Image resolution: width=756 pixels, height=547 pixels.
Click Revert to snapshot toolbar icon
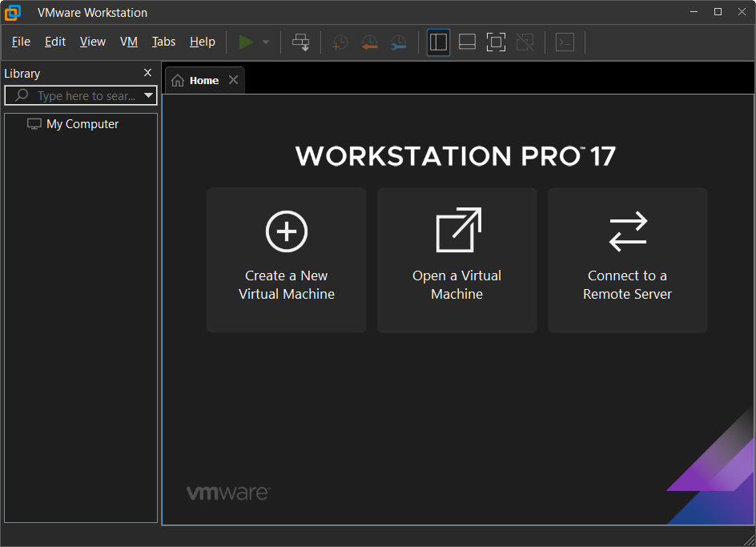370,42
